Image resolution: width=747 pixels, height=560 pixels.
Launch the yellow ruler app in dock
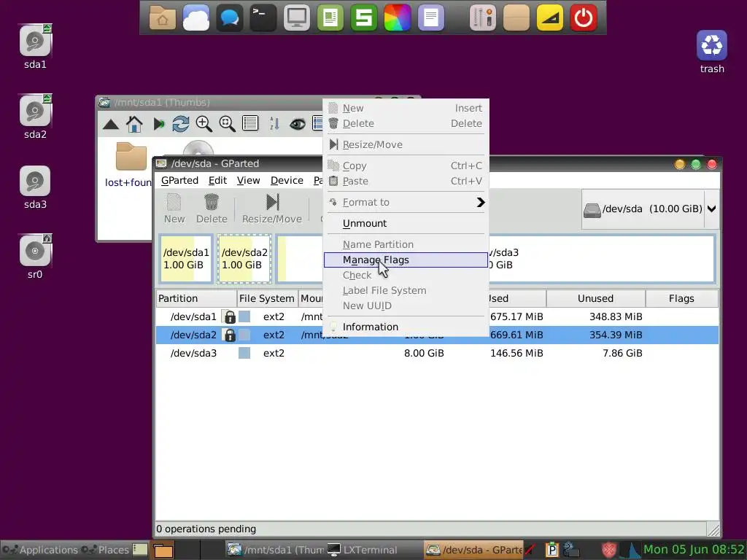550,18
